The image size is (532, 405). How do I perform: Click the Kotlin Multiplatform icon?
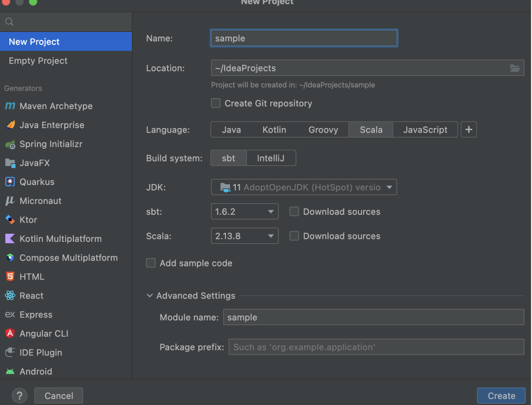[10, 239]
